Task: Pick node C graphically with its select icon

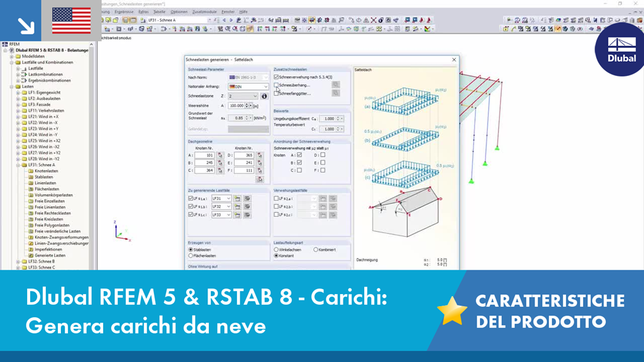Action: click(220, 170)
